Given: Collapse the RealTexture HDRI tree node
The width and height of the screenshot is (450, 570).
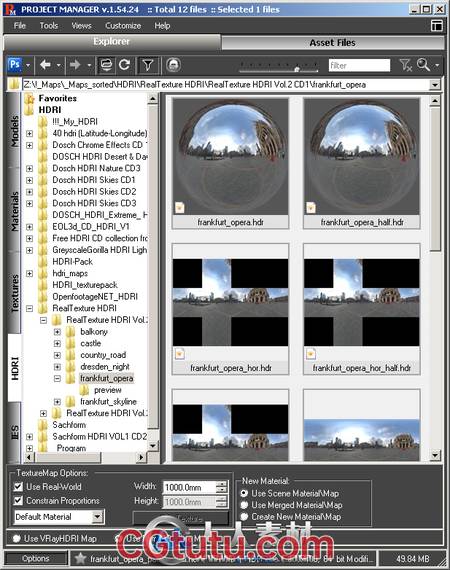Looking at the screenshot, I should click(x=29, y=308).
